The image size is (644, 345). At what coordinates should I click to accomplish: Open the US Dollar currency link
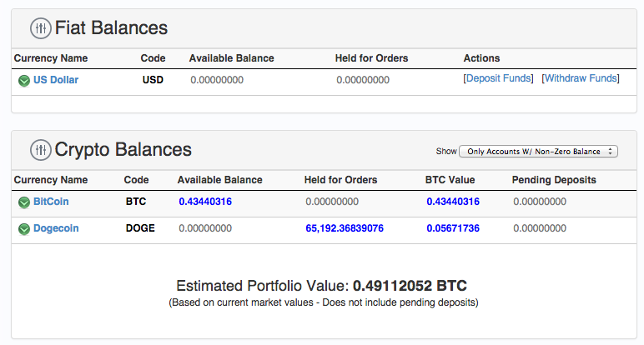pyautogui.click(x=56, y=80)
